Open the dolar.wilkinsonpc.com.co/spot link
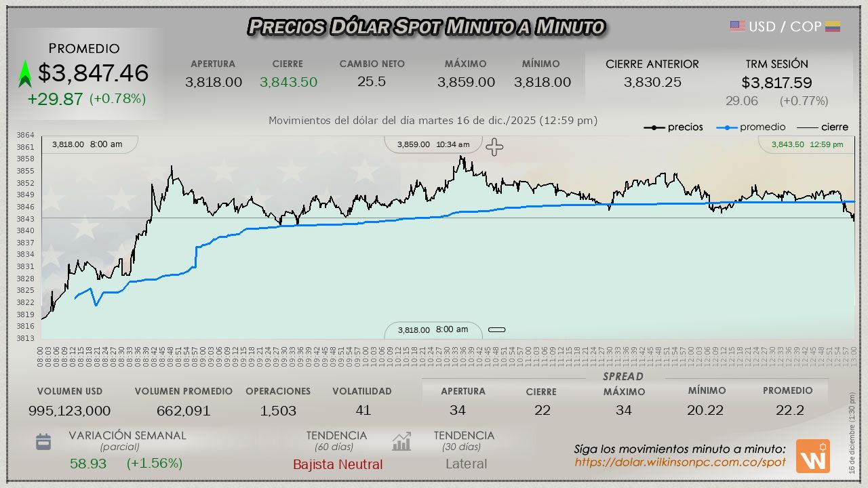Image resolution: width=868 pixels, height=488 pixels. click(679, 462)
